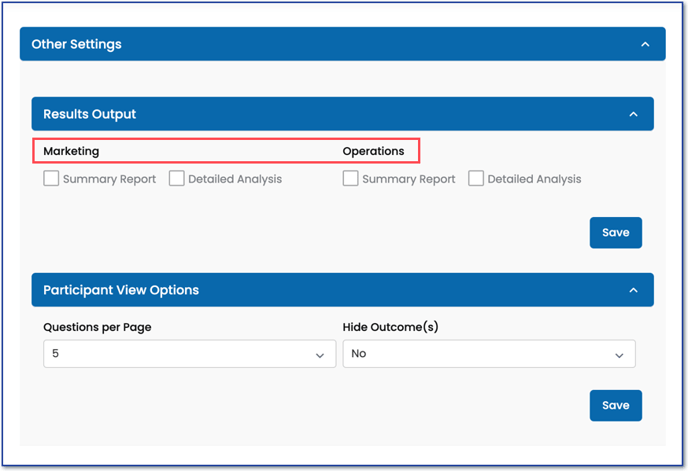The image size is (688, 471).
Task: Collapse the Participant View Options chevron
Action: pyautogui.click(x=633, y=290)
